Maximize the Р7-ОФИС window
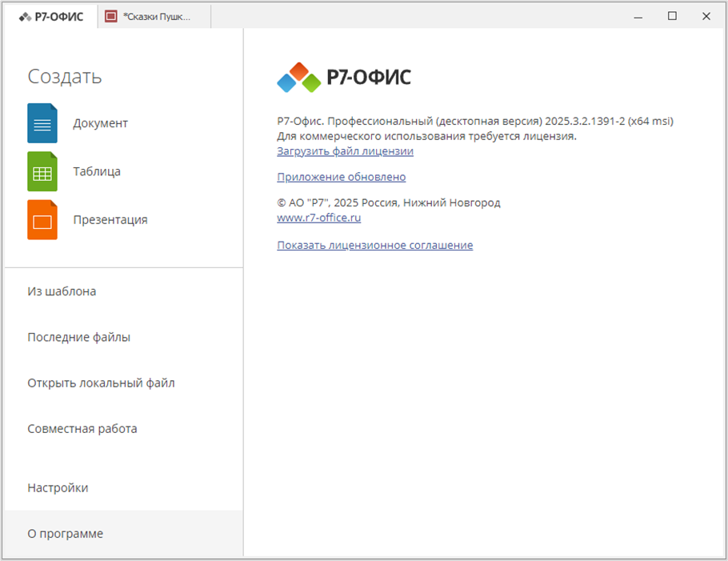The image size is (728, 561). (672, 16)
